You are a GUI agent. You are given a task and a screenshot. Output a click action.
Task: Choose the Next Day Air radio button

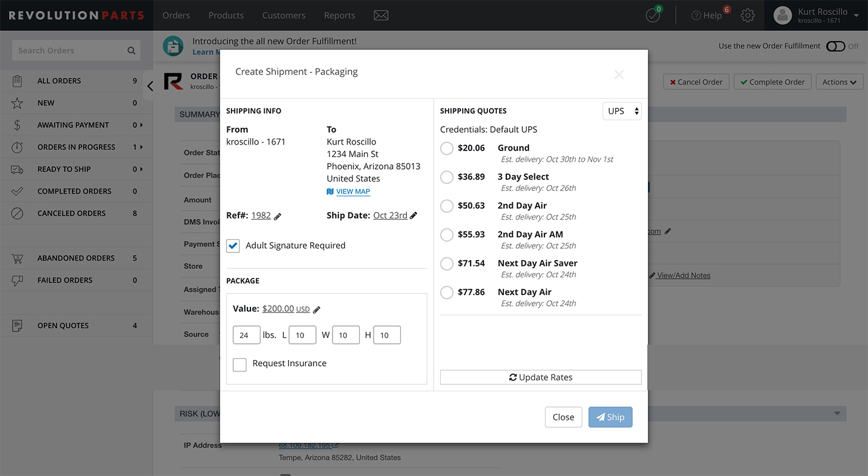pos(447,293)
